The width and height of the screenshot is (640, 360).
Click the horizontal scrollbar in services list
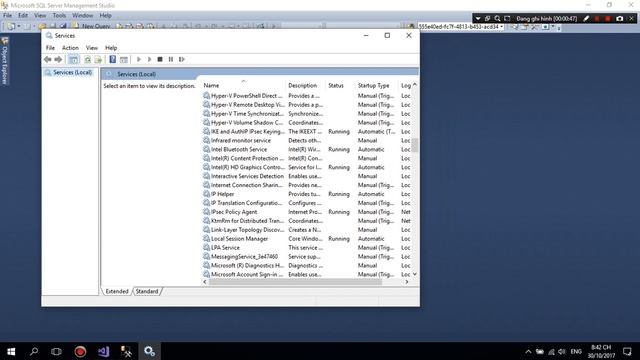(296, 282)
